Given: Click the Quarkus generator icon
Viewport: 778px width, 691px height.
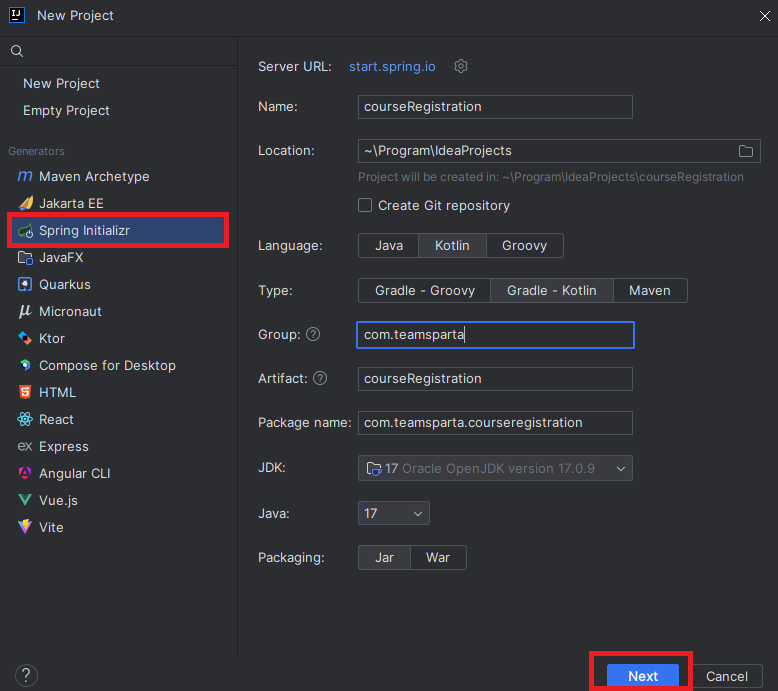Looking at the screenshot, I should point(25,284).
